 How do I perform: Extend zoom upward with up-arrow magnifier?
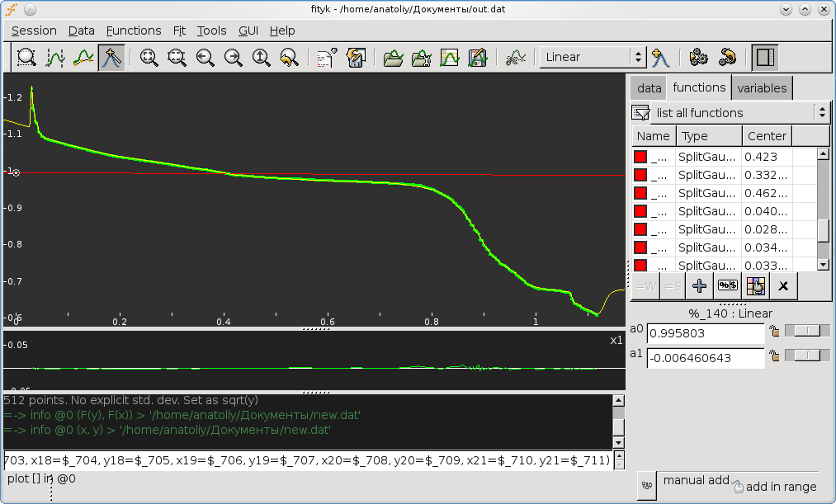point(261,57)
